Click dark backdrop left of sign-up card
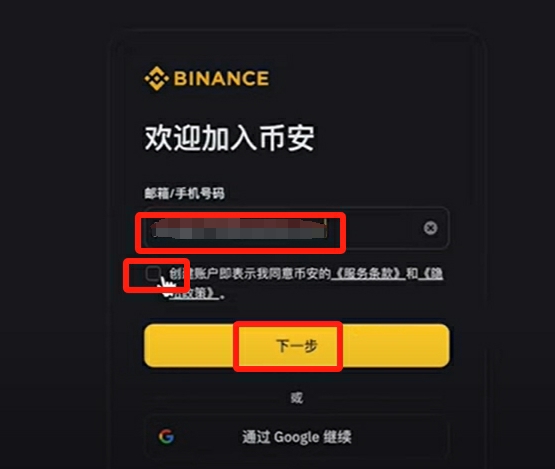 [53, 234]
